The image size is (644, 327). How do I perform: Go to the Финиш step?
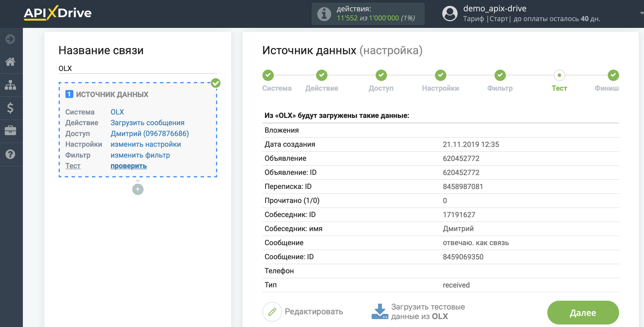tap(613, 75)
